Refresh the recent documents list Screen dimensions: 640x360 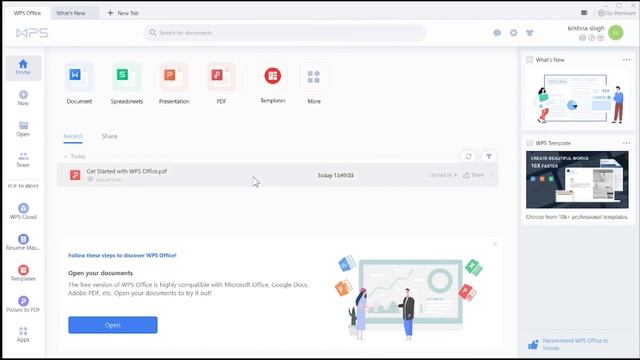(469, 156)
